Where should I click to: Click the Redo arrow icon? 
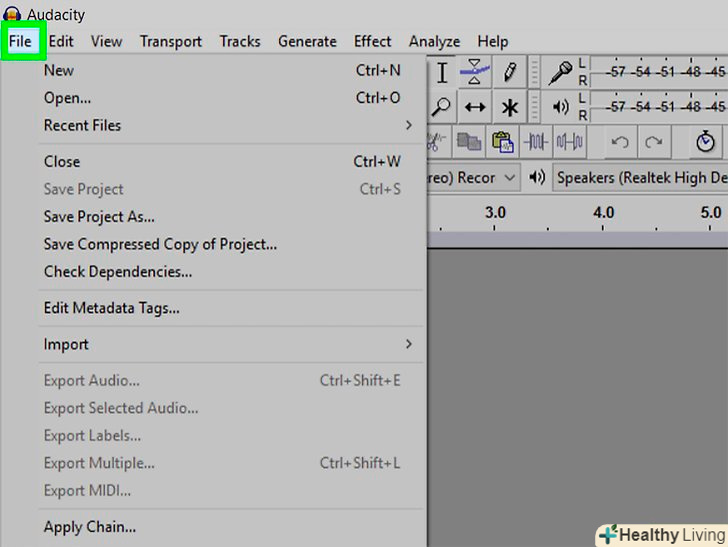pos(654,142)
